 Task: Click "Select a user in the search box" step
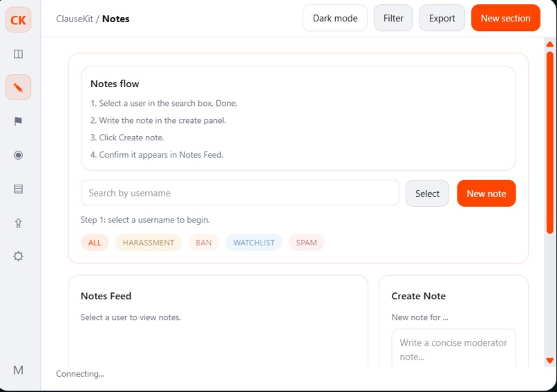point(164,104)
